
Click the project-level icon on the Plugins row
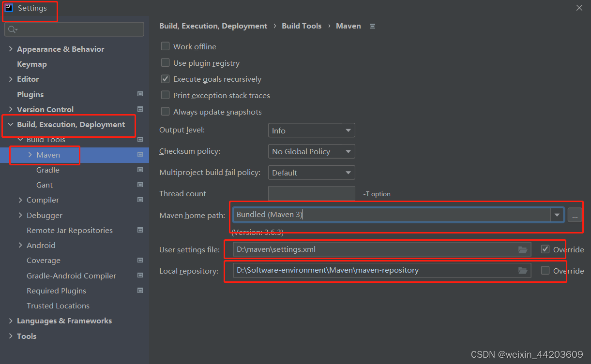coord(140,94)
